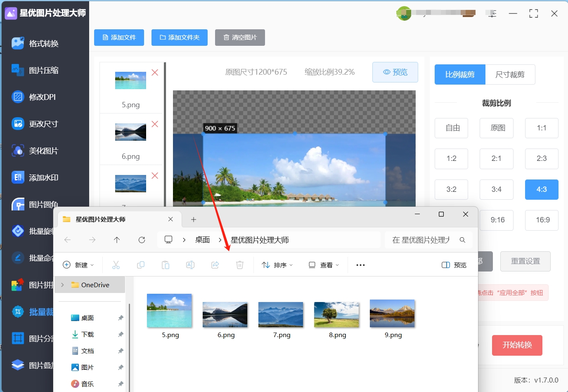
Task: Open the 排序 sort dropdown
Action: coord(277,265)
